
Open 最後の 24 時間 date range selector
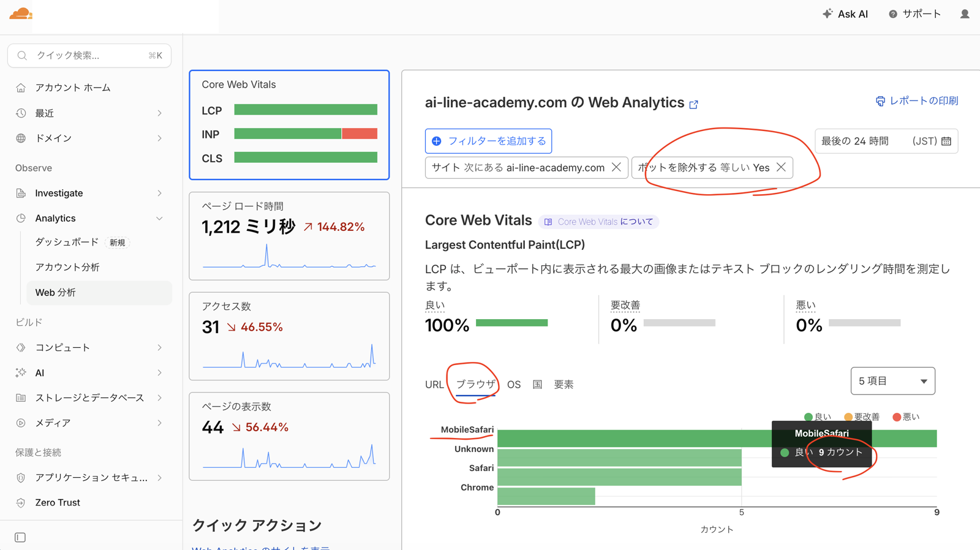pyautogui.click(x=886, y=141)
